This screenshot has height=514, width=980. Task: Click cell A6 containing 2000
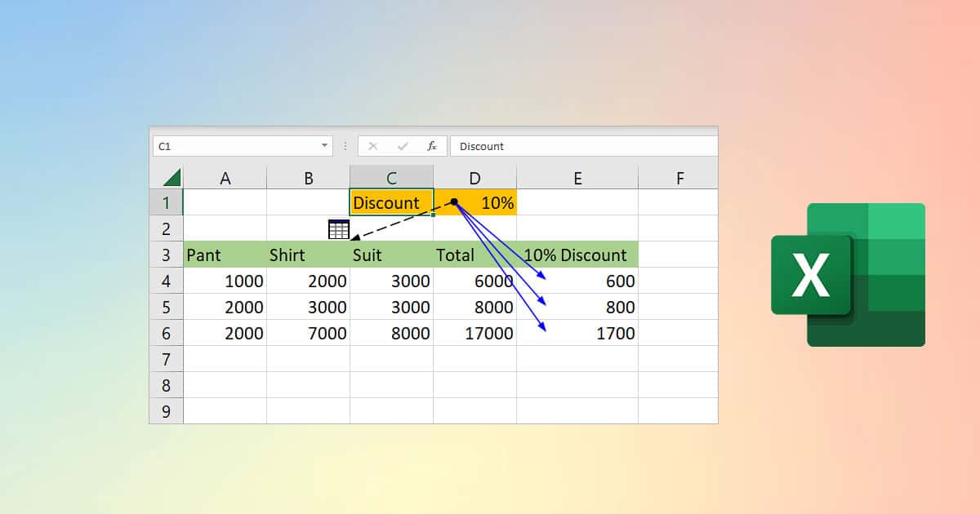pos(225,333)
